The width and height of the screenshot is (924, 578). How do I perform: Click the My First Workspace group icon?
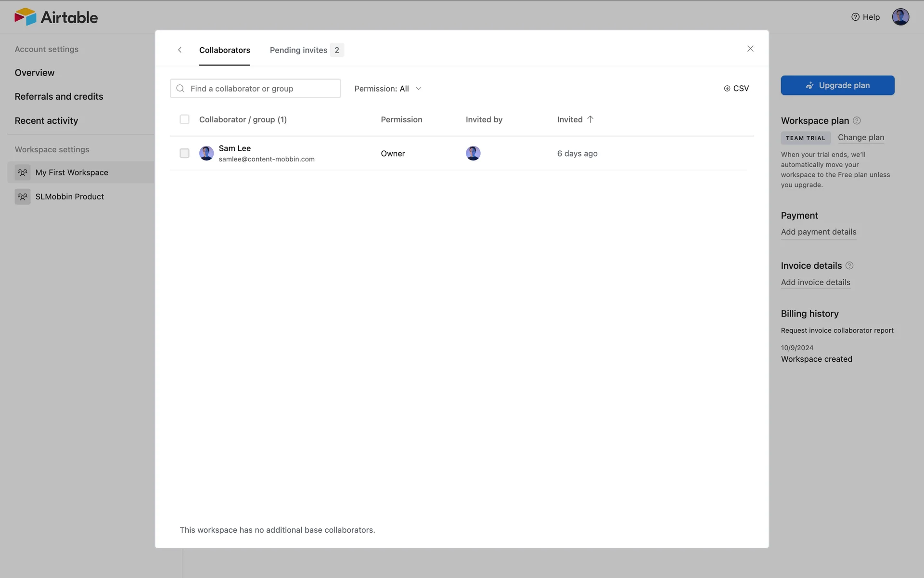point(23,172)
